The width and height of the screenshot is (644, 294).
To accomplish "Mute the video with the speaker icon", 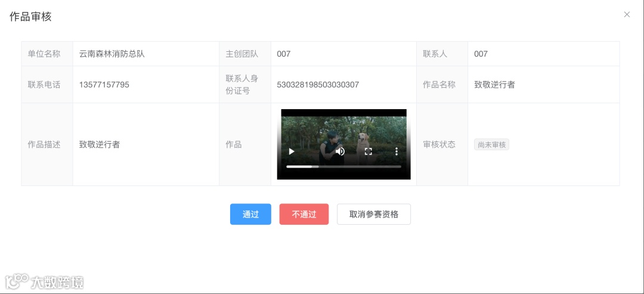I will point(340,151).
